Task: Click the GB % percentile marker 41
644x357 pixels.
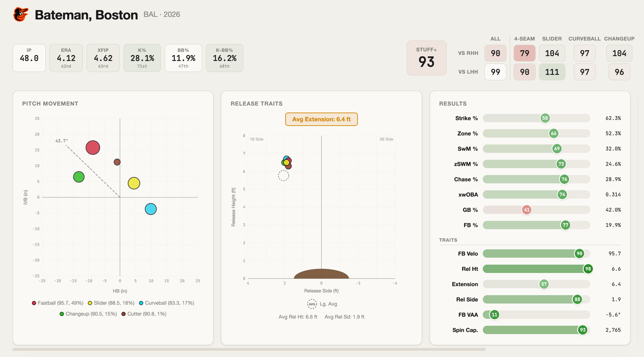Action: coord(527,210)
